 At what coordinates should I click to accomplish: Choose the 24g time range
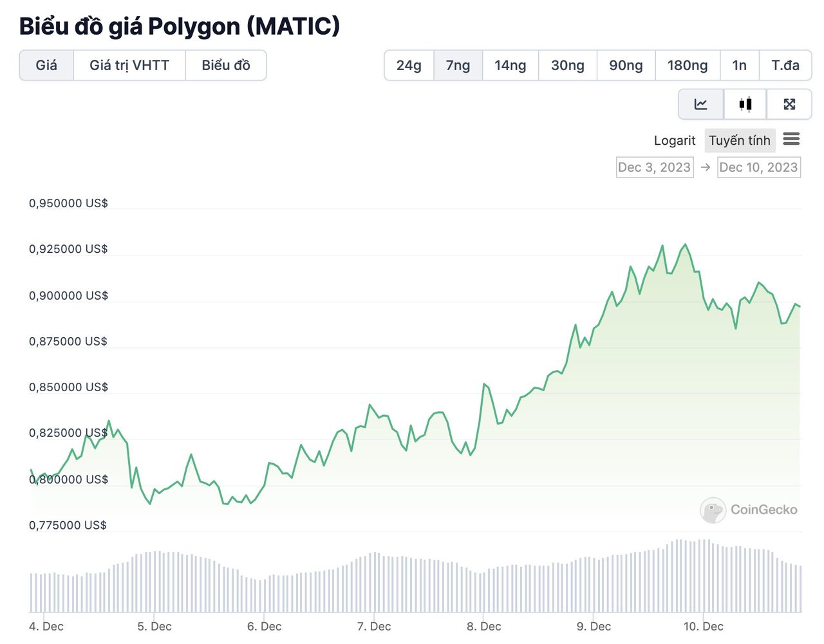pyautogui.click(x=409, y=65)
